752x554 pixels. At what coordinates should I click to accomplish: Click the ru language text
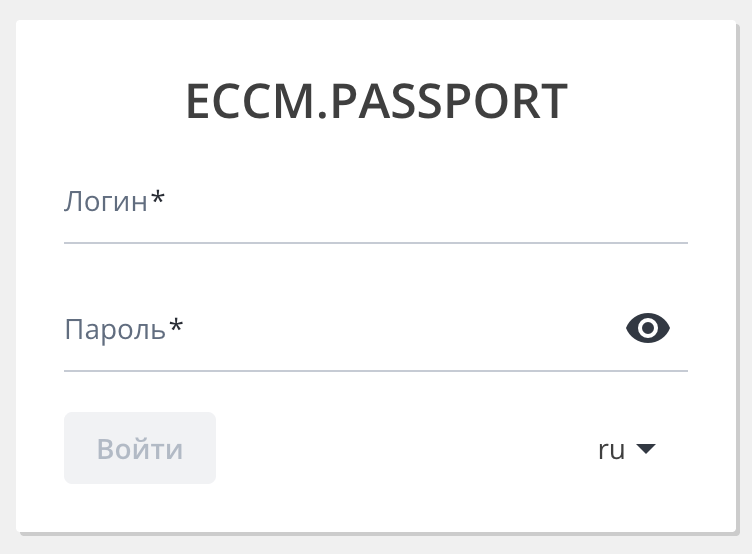pyautogui.click(x=611, y=450)
